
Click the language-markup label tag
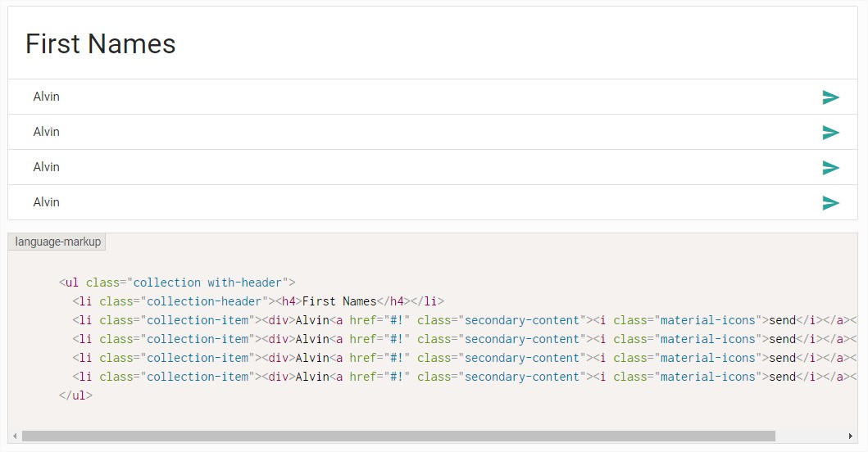click(x=57, y=242)
